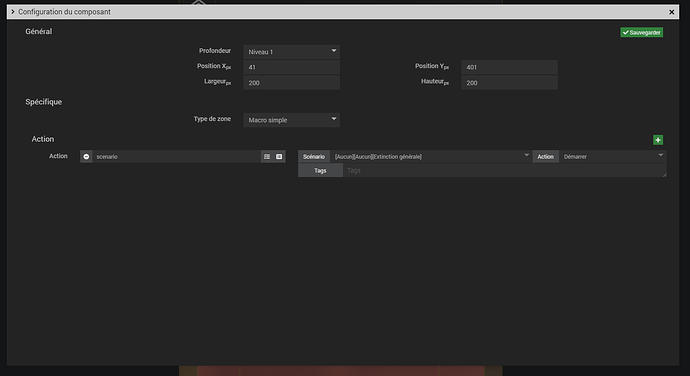Click the Tags label button

click(320, 170)
